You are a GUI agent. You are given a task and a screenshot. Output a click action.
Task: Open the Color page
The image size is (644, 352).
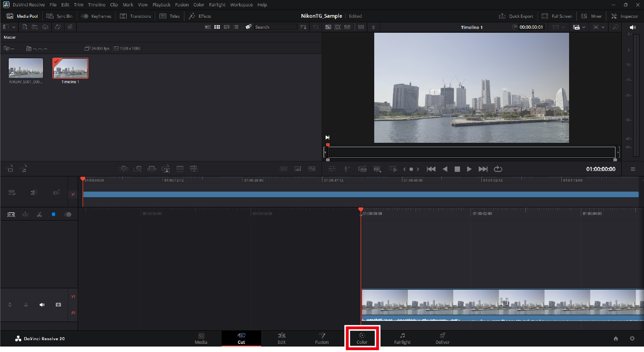pos(362,338)
